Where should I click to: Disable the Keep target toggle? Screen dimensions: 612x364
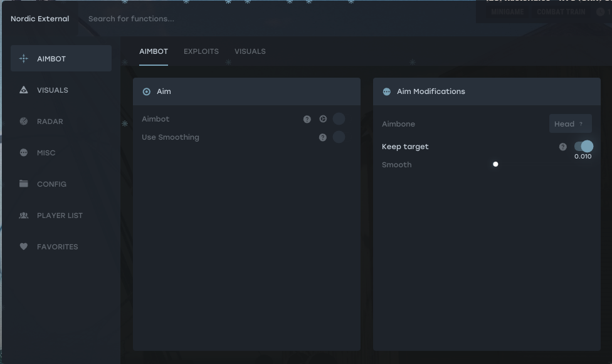[584, 147]
